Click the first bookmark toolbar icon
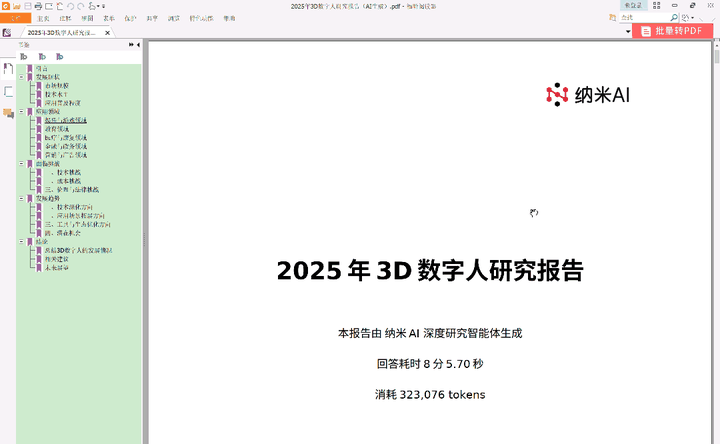720x444 pixels. pos(24,56)
